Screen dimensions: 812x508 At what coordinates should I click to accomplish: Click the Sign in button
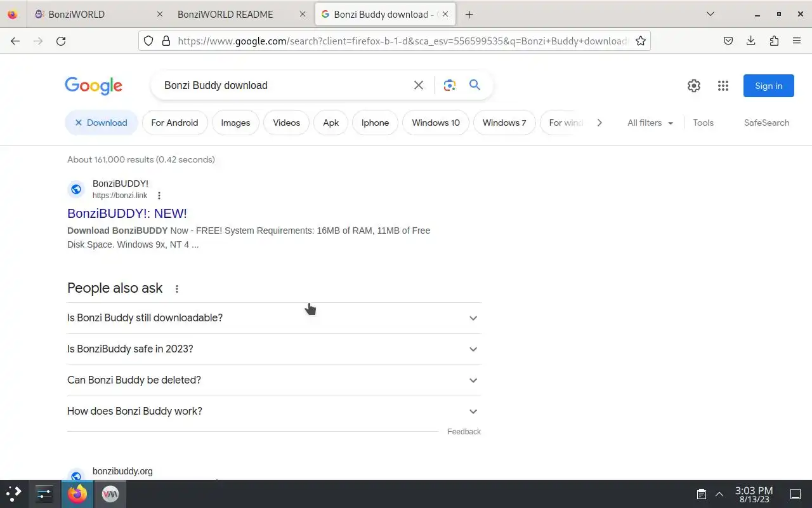769,86
